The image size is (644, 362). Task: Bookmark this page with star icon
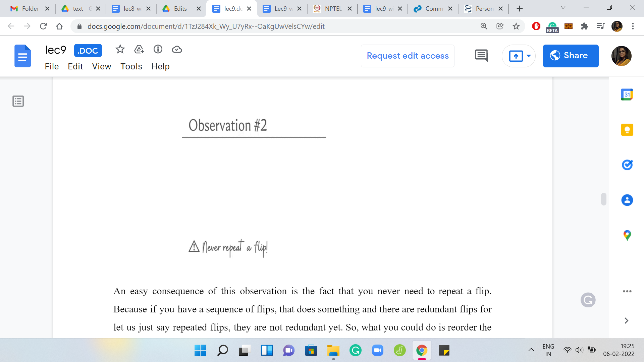coord(516,26)
